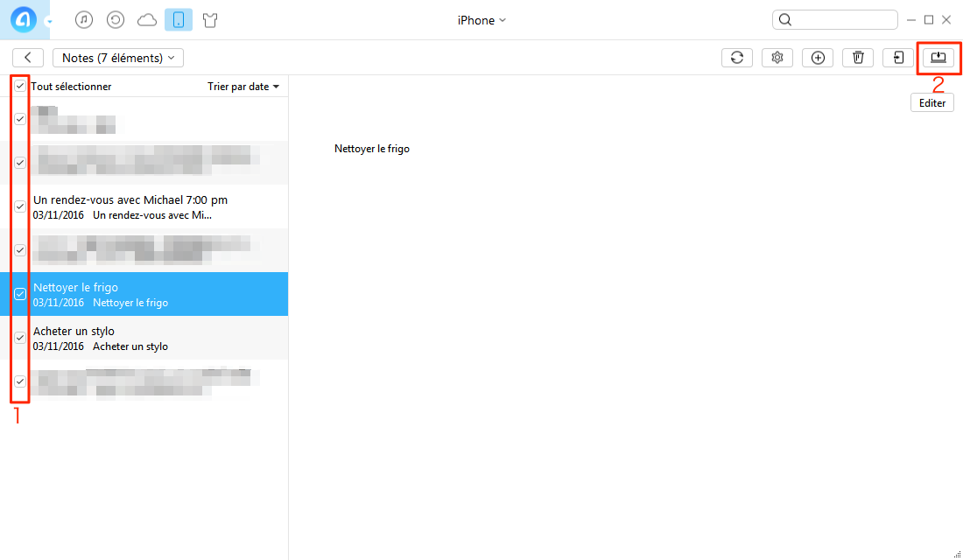Click the search input field
The image size is (963, 560).
pyautogui.click(x=834, y=19)
